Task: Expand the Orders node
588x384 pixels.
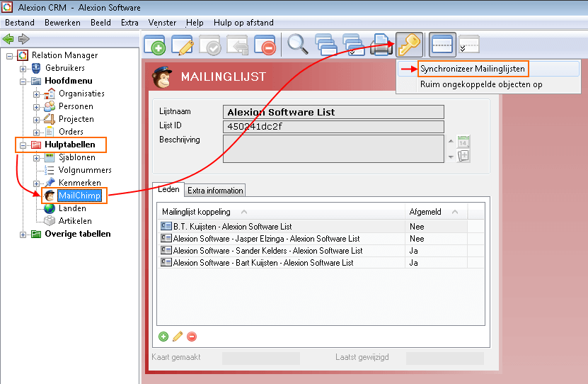Action: 36,133
